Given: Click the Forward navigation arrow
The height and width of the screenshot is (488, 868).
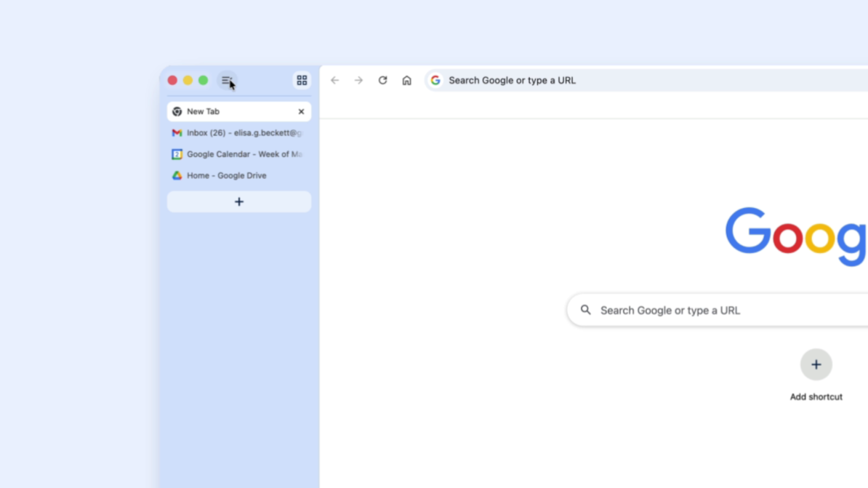Looking at the screenshot, I should coord(358,80).
